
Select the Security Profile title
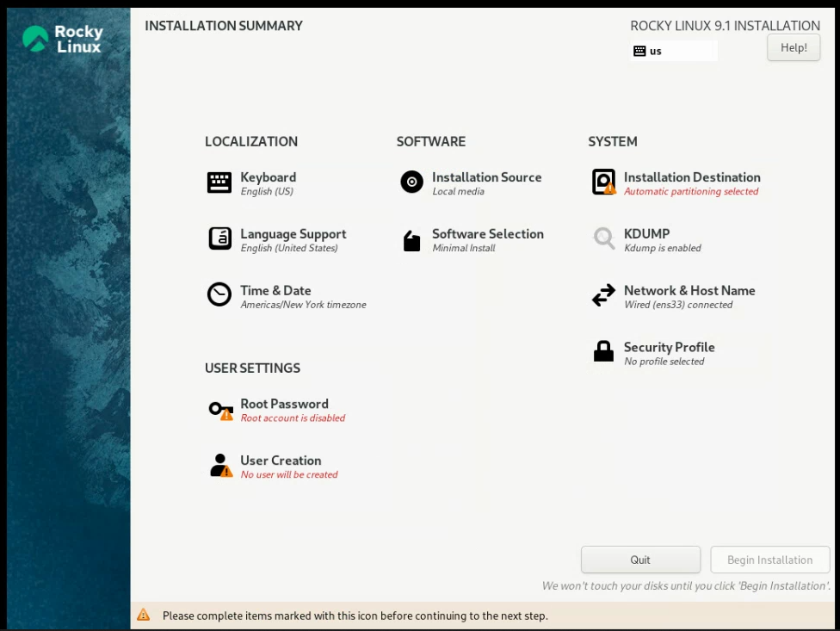pos(669,347)
